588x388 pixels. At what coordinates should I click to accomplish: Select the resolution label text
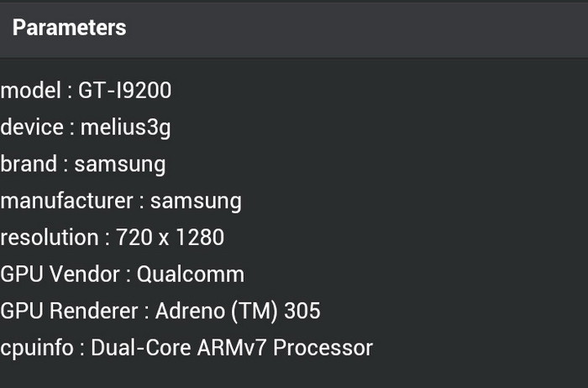pyautogui.click(x=50, y=238)
